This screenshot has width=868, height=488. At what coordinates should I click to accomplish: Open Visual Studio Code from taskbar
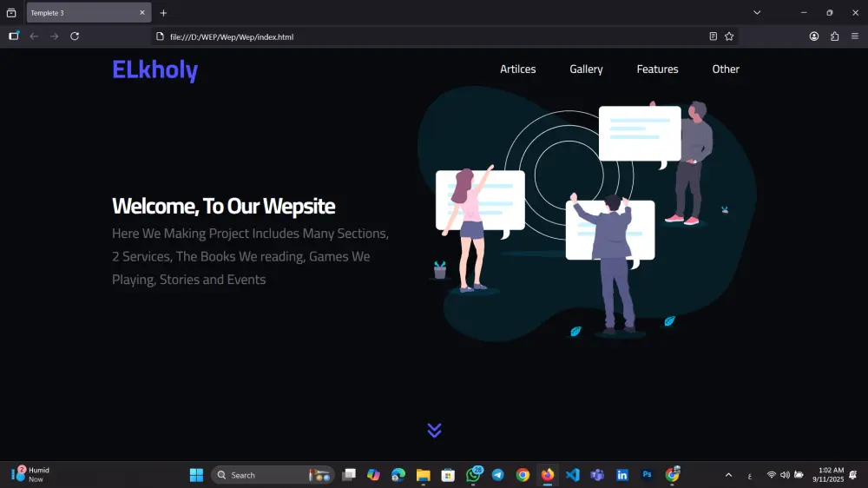pos(572,475)
